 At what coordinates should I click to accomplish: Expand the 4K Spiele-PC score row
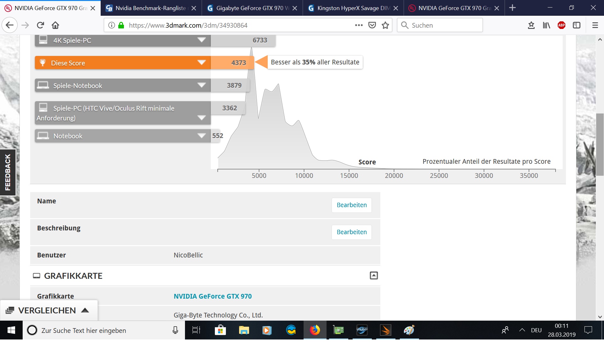[x=201, y=40]
